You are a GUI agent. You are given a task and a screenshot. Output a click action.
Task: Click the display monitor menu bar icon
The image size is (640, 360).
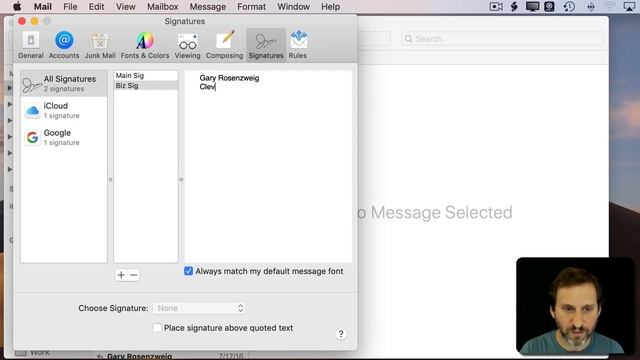click(532, 7)
